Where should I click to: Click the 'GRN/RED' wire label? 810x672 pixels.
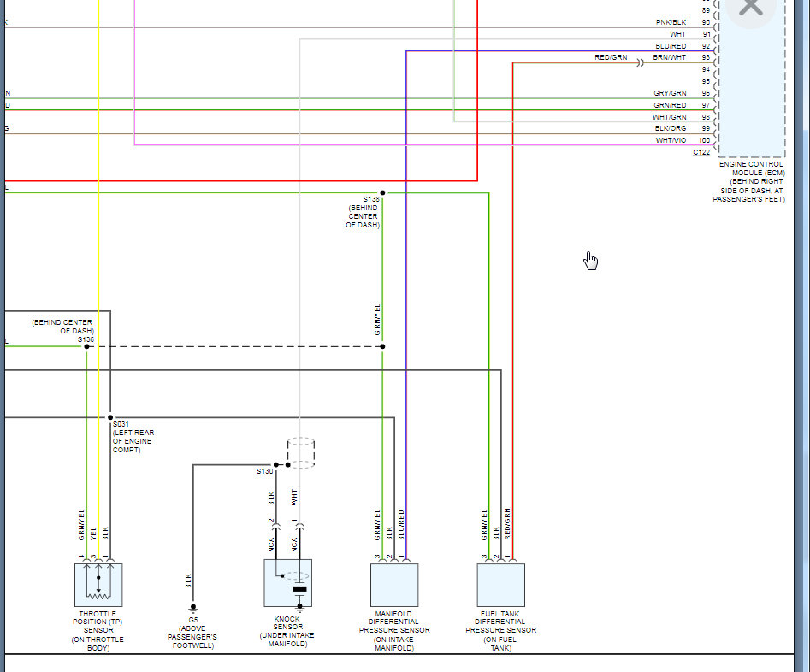pos(670,105)
